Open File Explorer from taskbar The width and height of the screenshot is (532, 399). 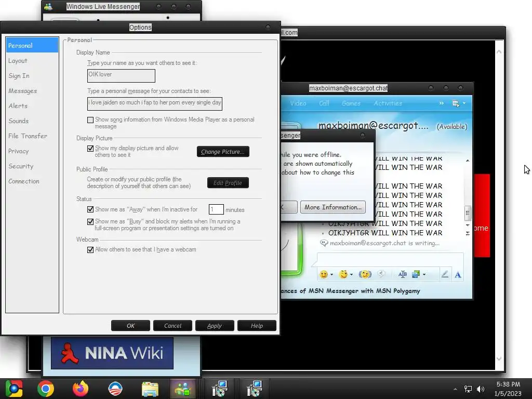[150, 389]
